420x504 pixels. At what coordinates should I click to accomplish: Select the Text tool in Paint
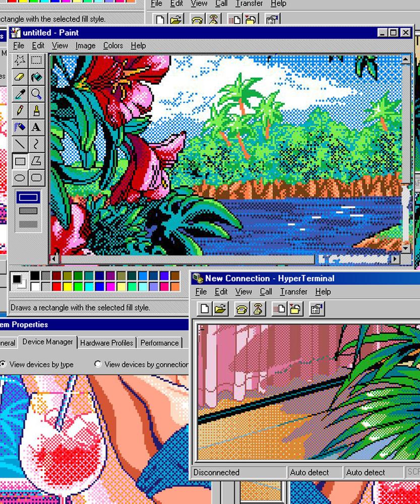click(x=36, y=128)
